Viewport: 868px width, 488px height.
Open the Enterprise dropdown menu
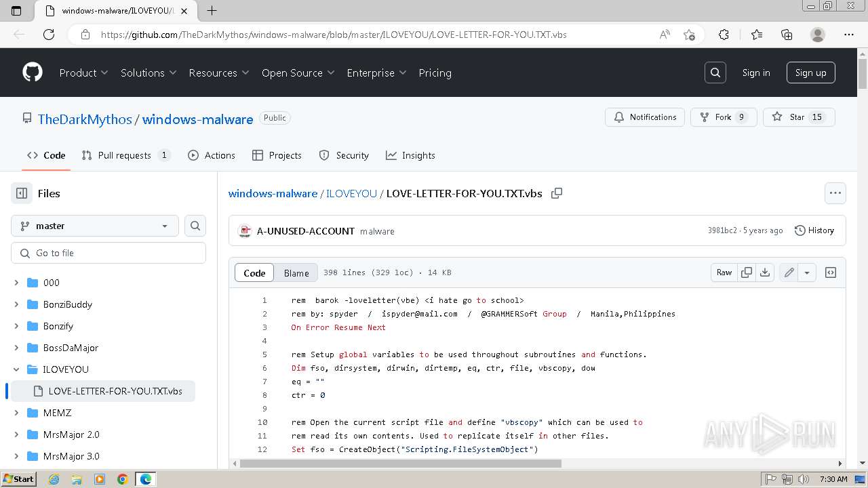pos(376,73)
